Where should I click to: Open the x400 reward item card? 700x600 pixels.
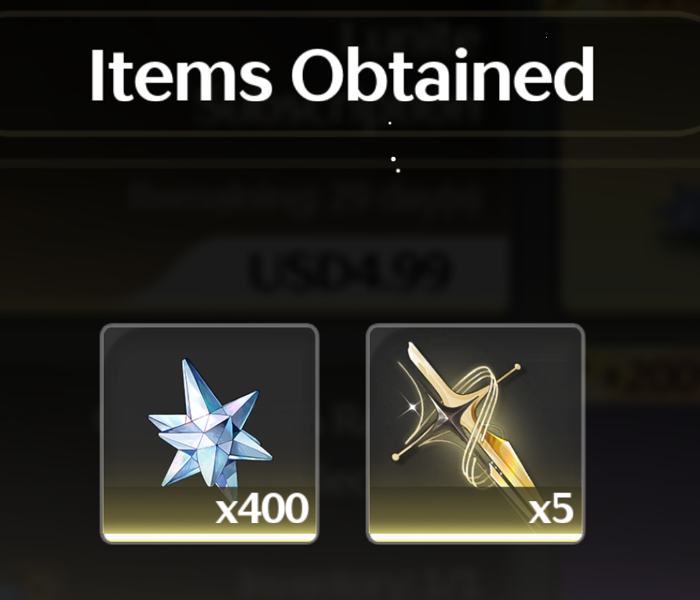tap(210, 434)
